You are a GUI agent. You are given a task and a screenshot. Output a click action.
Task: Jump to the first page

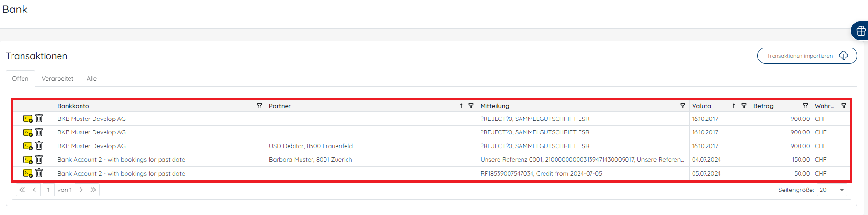coord(22,190)
